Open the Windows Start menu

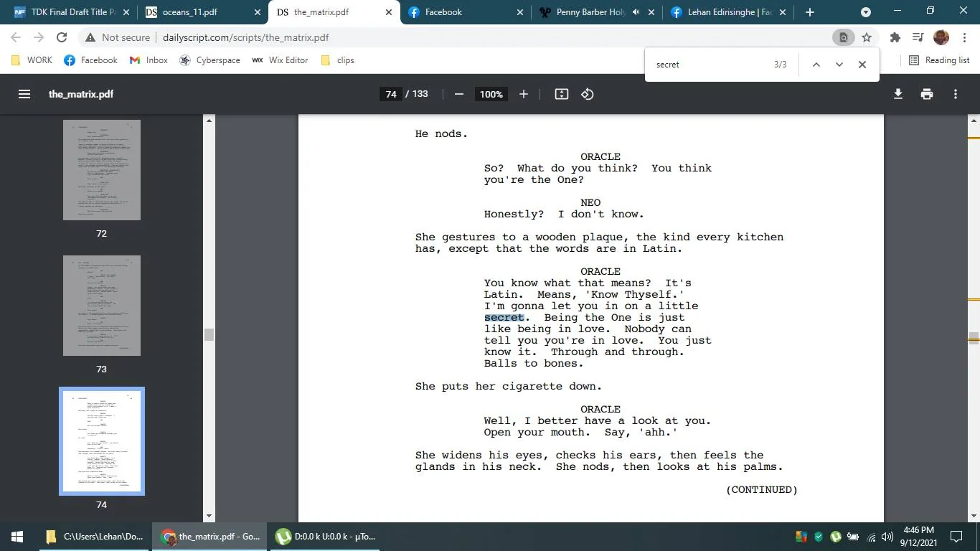[x=17, y=536]
